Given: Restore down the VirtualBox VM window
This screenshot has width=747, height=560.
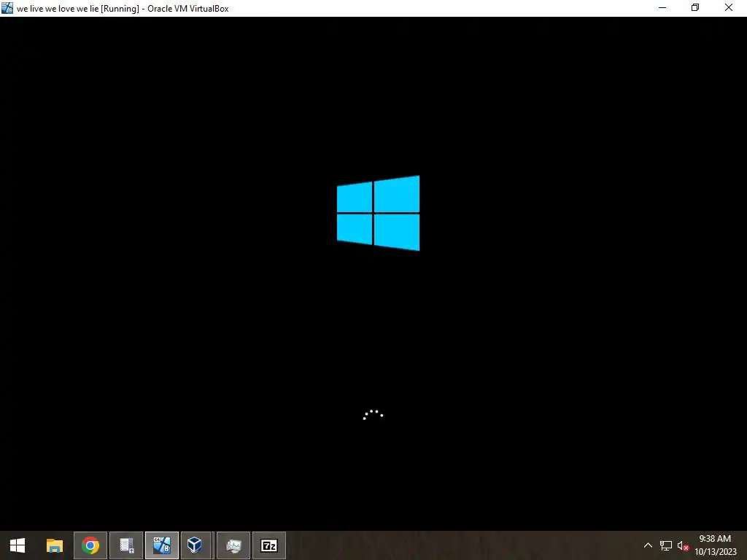Looking at the screenshot, I should pyautogui.click(x=695, y=8).
